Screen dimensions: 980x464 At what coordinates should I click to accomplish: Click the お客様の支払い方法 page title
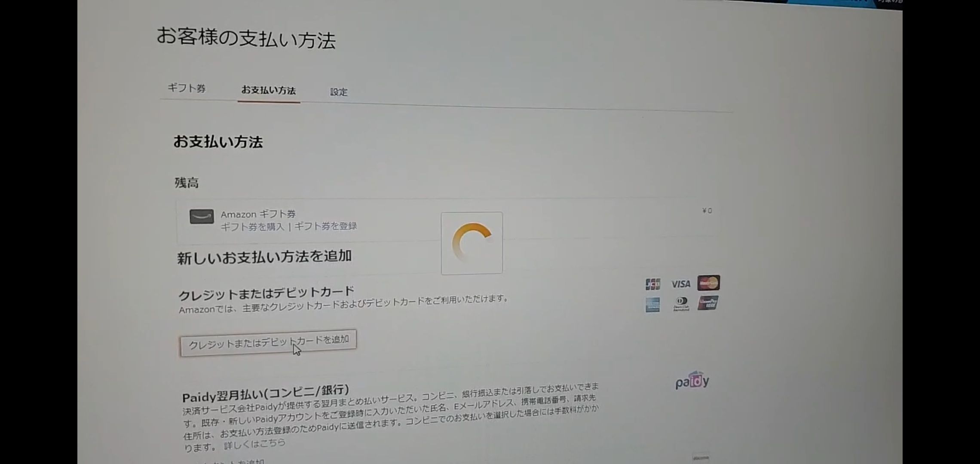(x=246, y=38)
